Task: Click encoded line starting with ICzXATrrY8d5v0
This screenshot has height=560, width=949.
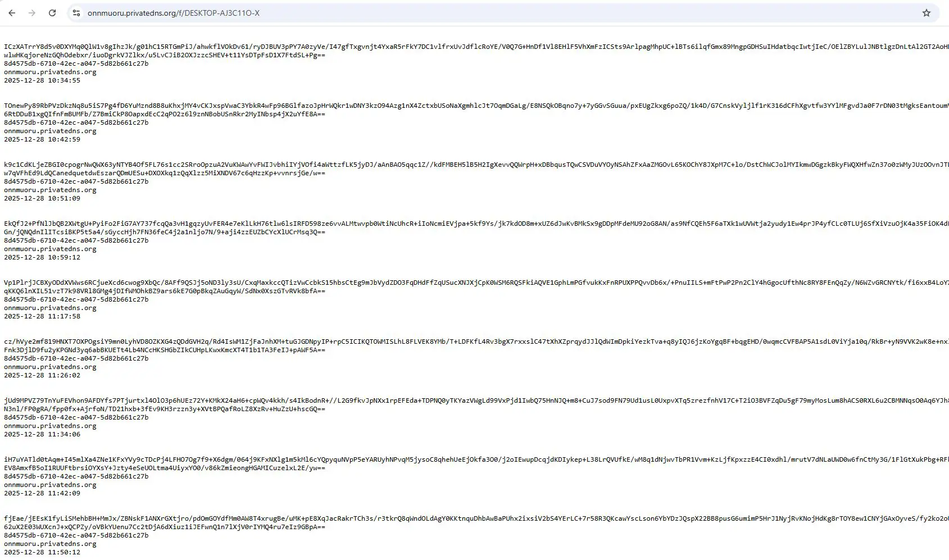Action: pyautogui.click(x=449, y=47)
